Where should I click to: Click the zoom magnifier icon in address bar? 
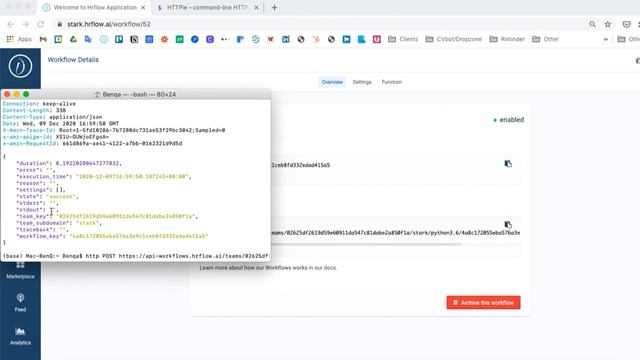pos(592,24)
